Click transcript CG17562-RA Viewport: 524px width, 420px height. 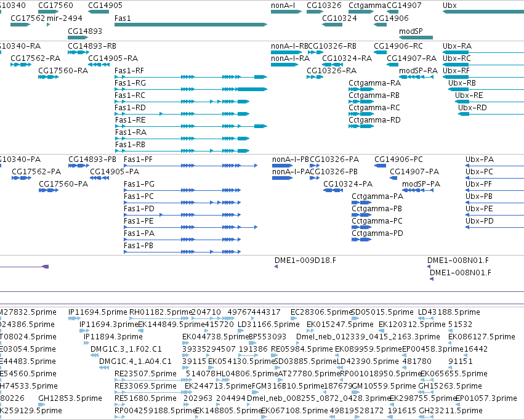point(21,65)
